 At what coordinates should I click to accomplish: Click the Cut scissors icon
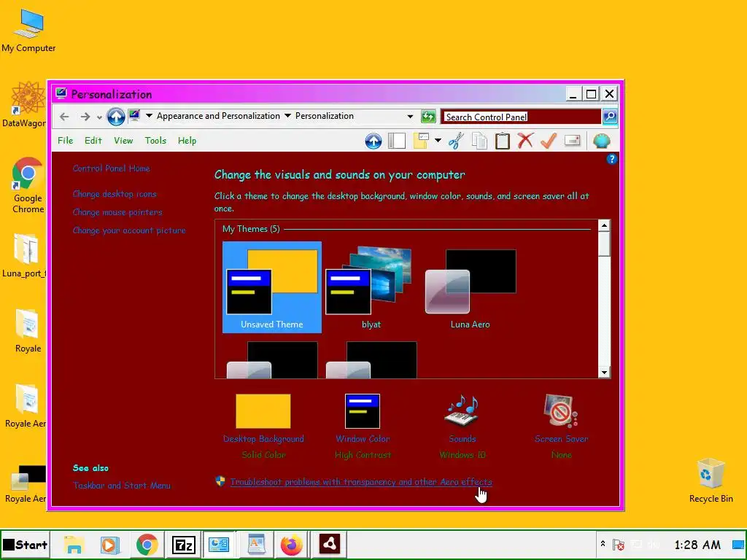click(457, 141)
